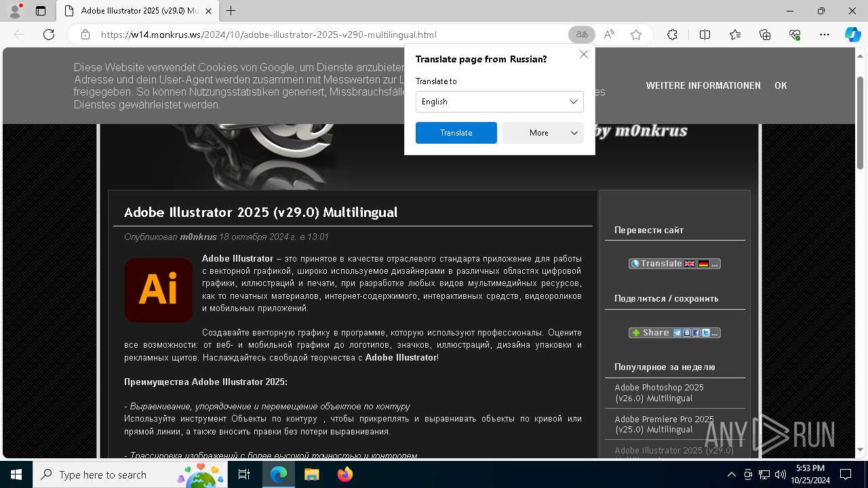The width and height of the screenshot is (868, 488).
Task: Launch Copilot from the toolbar
Action: point(852,35)
